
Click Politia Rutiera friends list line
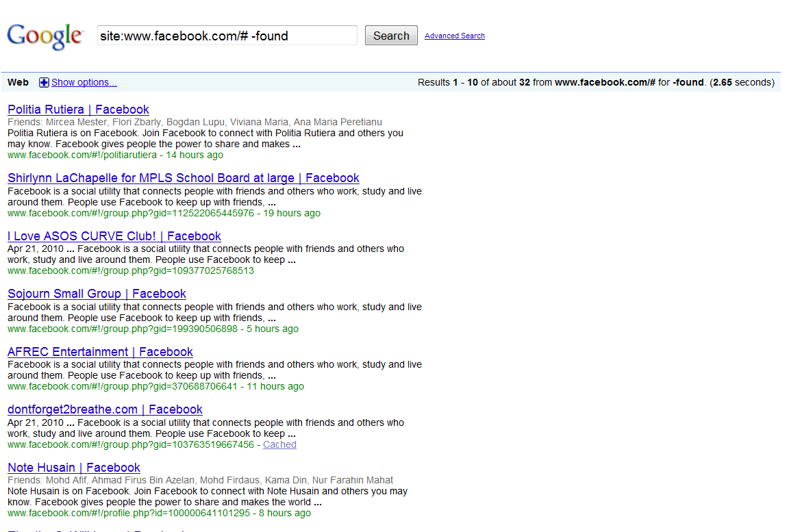point(195,122)
